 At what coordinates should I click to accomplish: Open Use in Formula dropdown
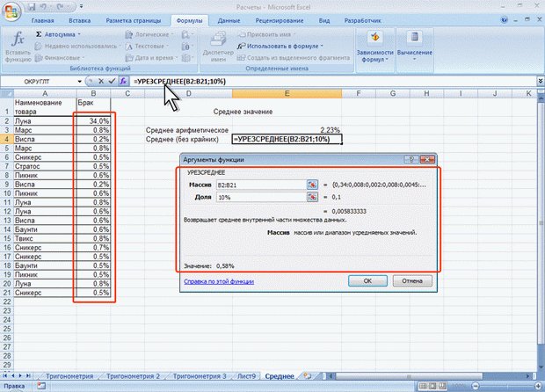(280, 46)
